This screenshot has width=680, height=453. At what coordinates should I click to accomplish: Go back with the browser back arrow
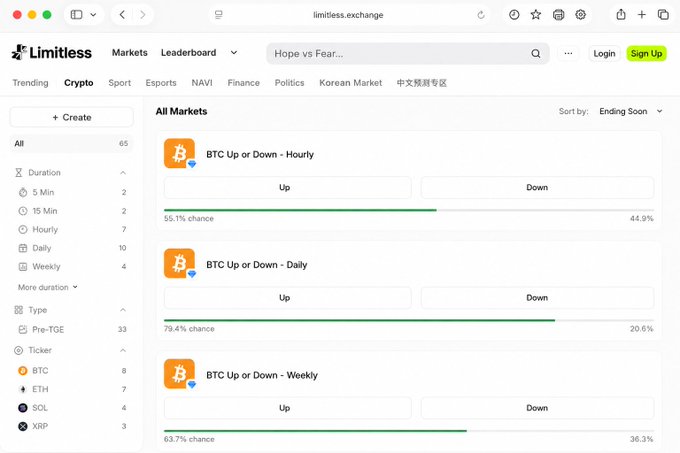122,15
